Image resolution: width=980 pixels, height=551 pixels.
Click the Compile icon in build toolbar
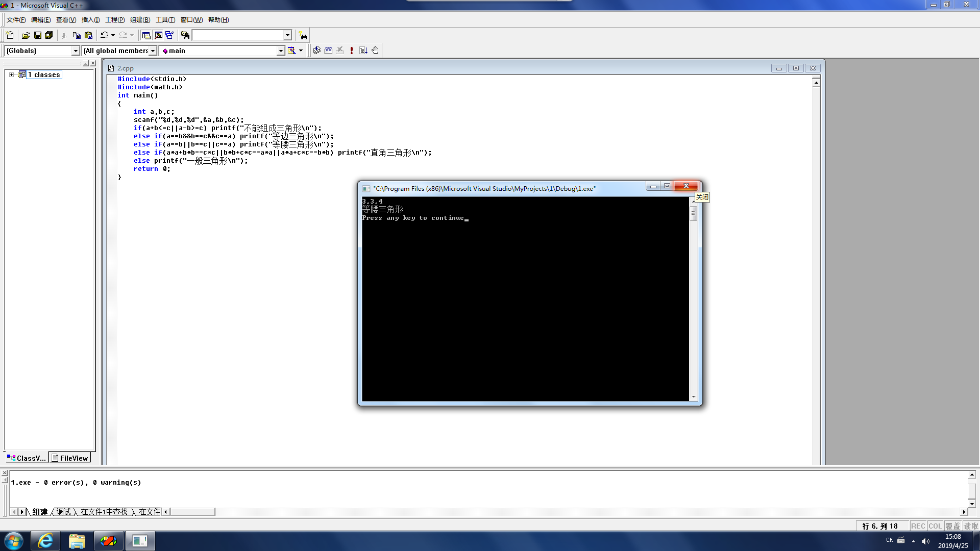316,51
